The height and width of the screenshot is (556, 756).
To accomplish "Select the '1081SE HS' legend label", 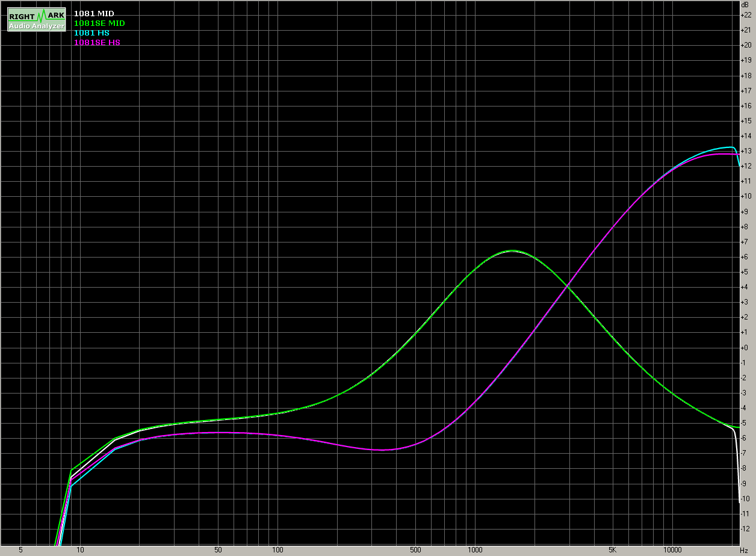I will point(97,42).
